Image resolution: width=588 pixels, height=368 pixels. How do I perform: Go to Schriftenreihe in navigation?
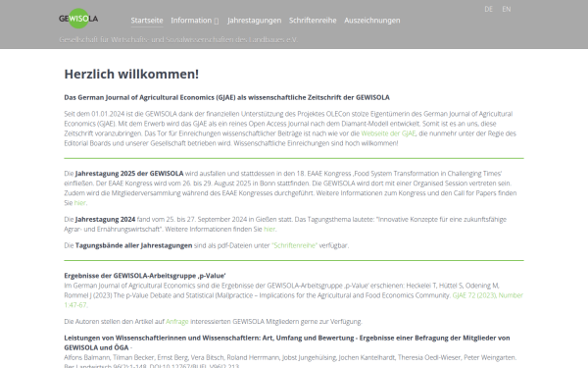(x=313, y=21)
